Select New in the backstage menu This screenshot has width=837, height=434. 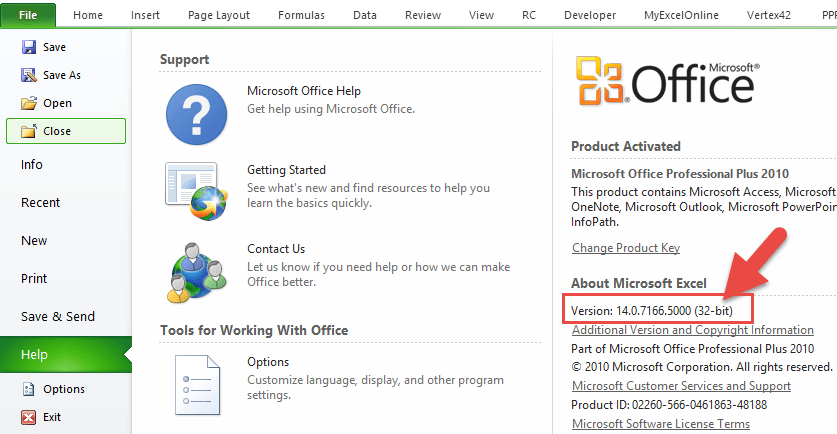(x=34, y=241)
